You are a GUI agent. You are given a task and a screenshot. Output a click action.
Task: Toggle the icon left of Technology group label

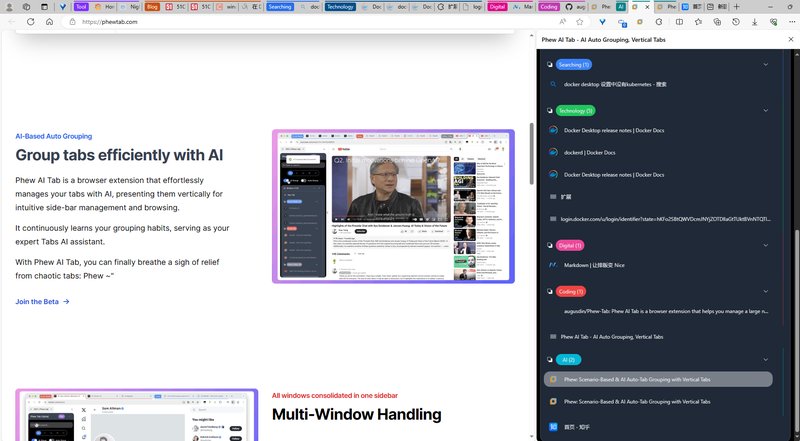[550, 110]
